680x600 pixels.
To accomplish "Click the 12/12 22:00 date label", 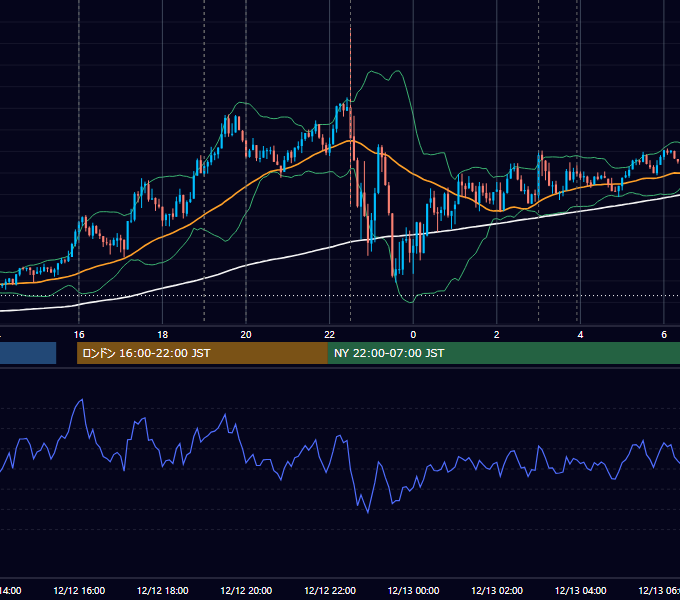I will click(330, 590).
